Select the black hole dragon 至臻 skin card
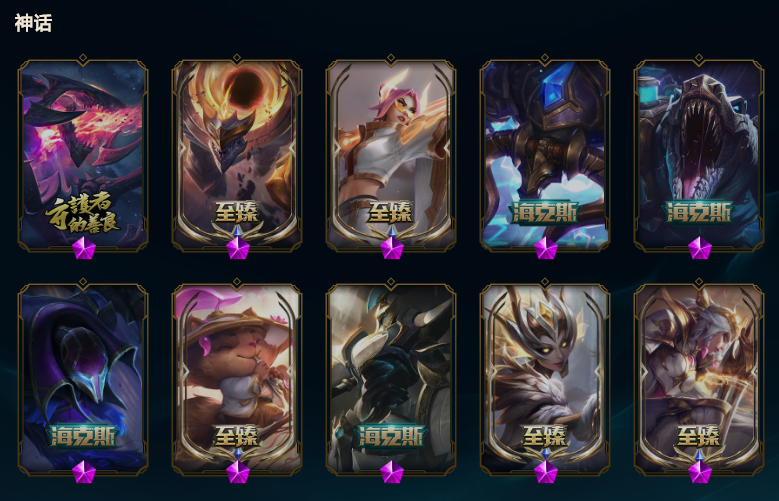The image size is (779, 501). pos(237,155)
